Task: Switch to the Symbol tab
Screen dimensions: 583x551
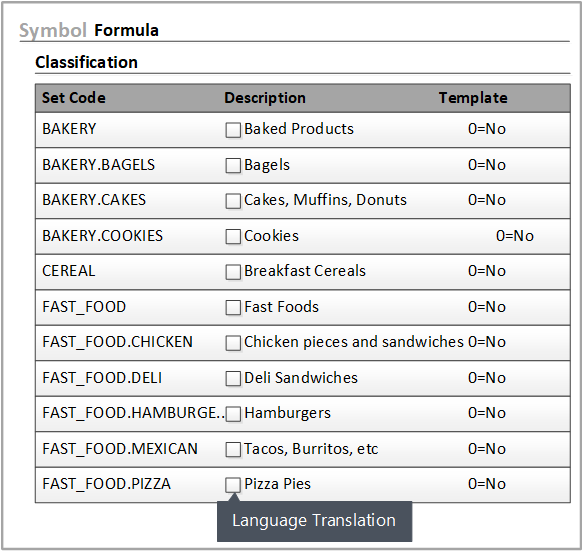Action: [x=53, y=30]
